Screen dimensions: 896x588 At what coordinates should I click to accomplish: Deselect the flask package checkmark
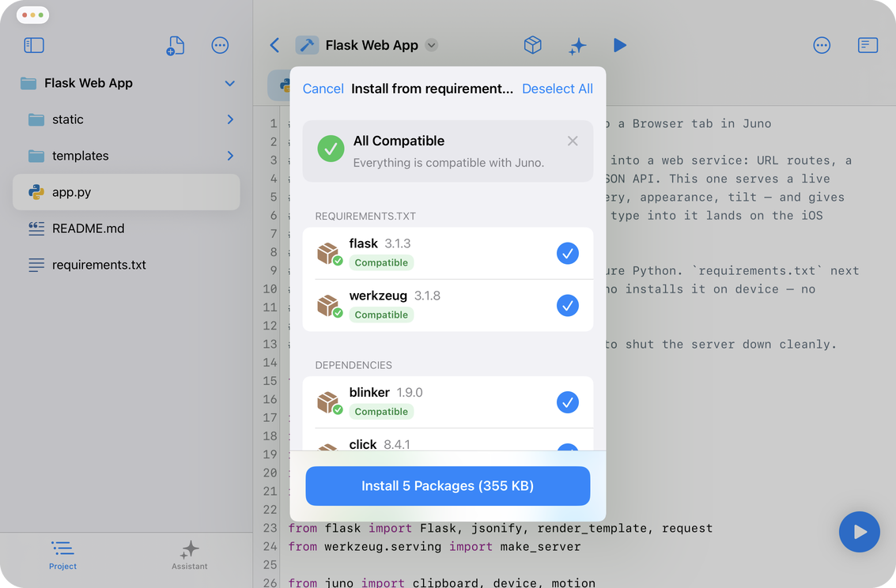568,254
